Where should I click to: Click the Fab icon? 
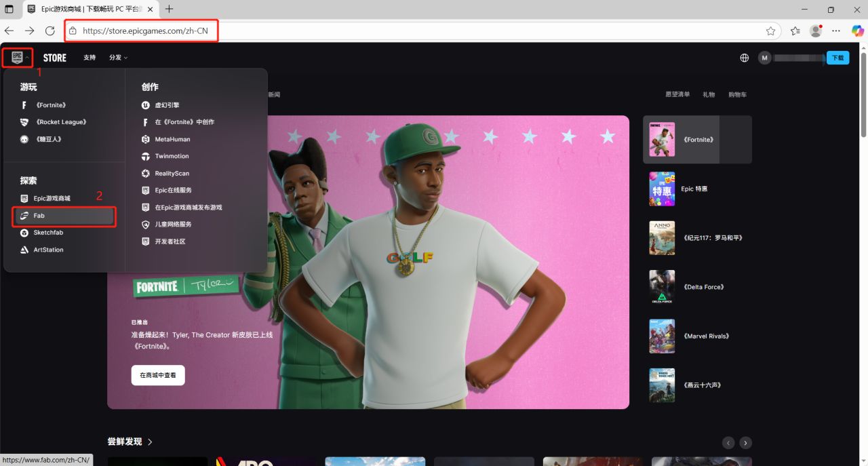(x=24, y=216)
